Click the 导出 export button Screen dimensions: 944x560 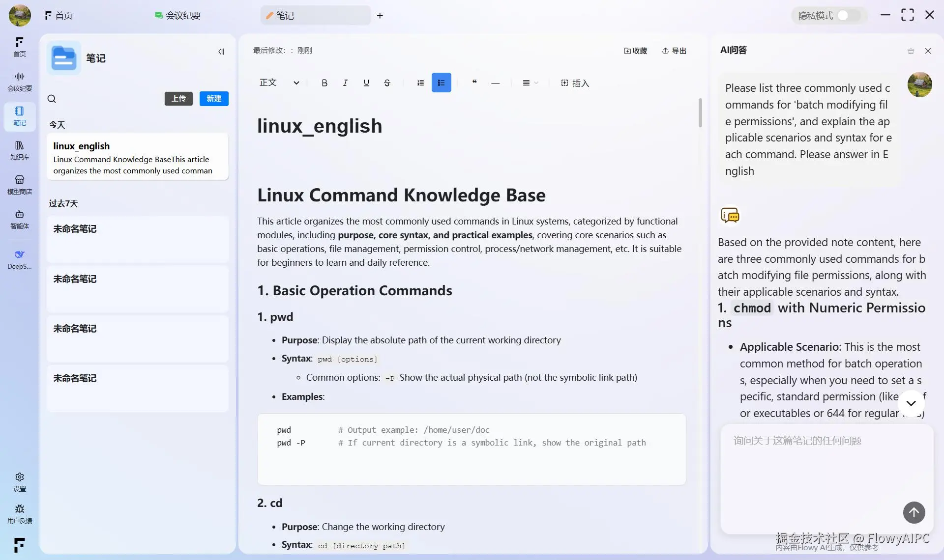click(x=674, y=51)
